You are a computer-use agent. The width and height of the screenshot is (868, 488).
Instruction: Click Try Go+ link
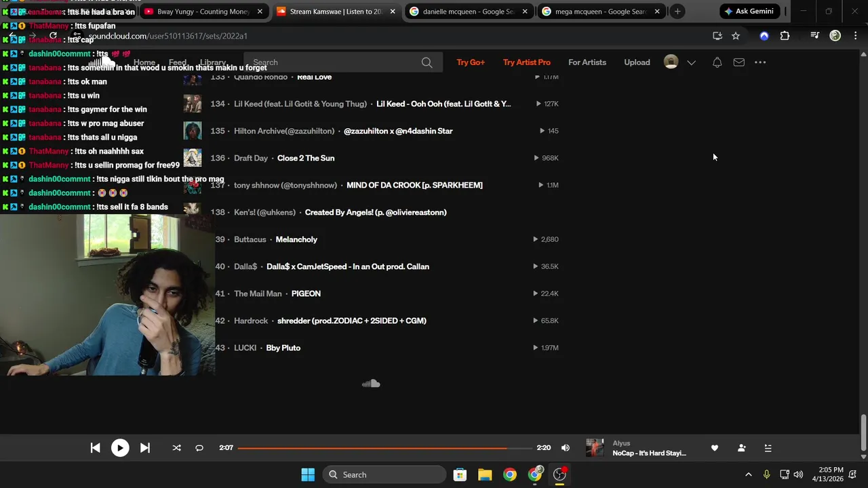tap(471, 62)
